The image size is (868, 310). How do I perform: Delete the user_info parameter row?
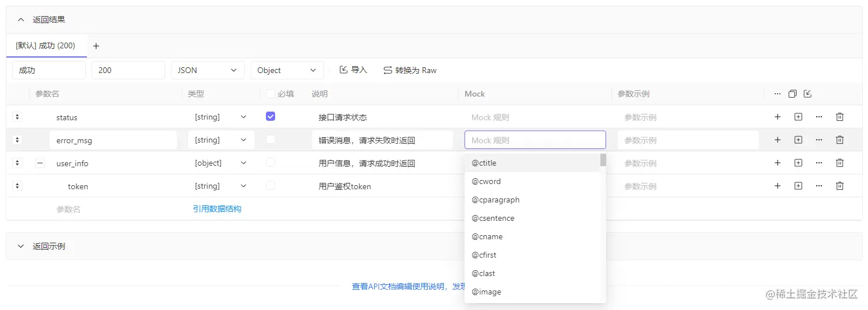840,163
